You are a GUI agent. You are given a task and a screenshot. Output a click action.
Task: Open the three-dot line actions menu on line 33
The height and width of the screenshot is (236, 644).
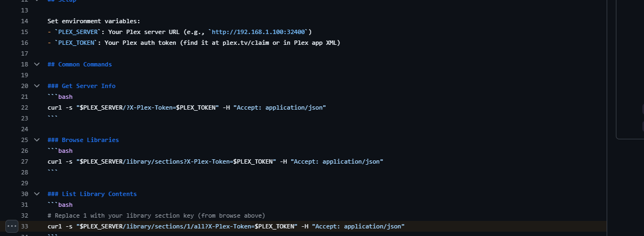(12, 226)
